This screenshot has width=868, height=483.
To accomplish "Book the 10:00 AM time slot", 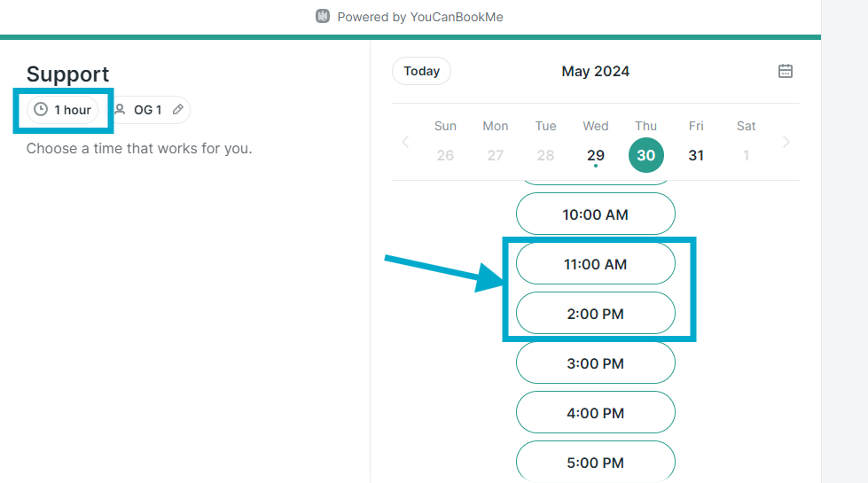I will point(596,214).
